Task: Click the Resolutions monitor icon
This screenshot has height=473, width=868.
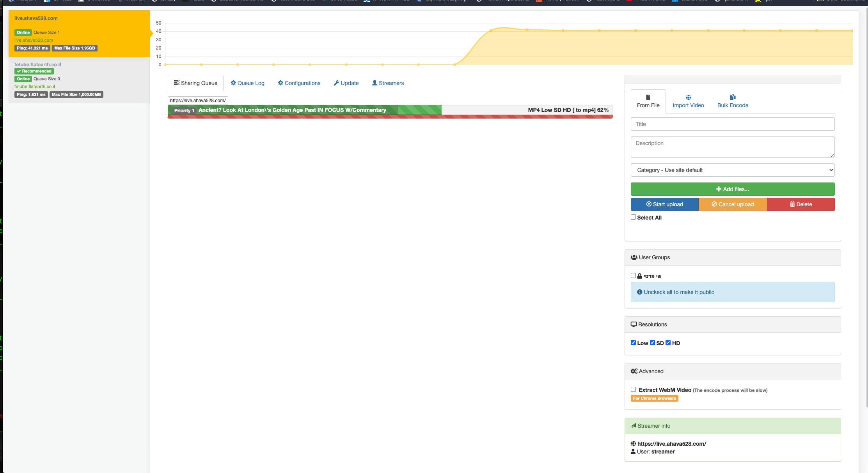Action: point(634,324)
